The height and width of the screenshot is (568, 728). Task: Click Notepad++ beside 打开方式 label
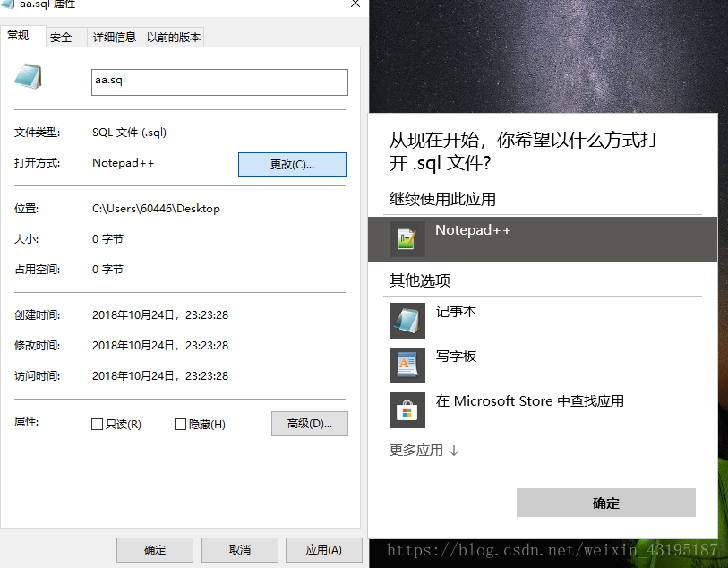123,163
